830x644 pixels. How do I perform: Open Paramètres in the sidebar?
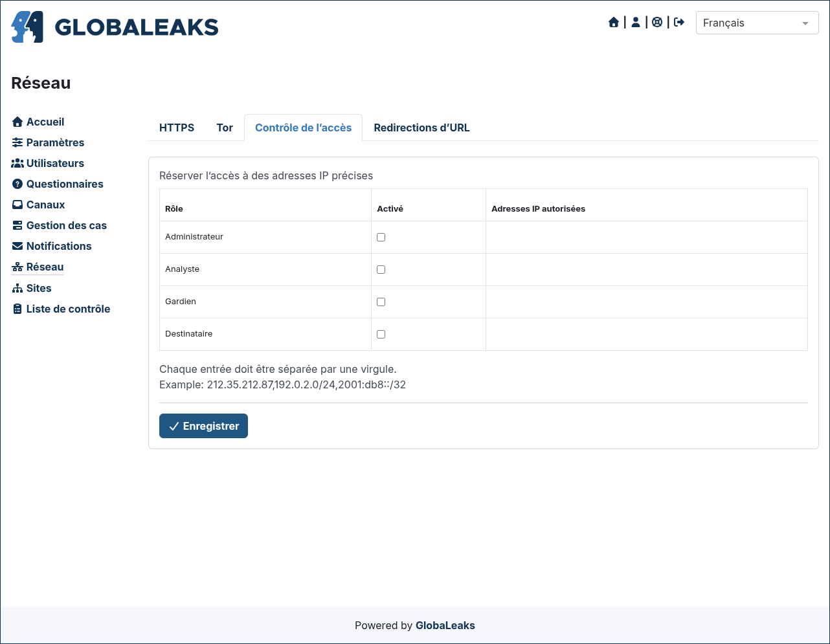click(49, 142)
